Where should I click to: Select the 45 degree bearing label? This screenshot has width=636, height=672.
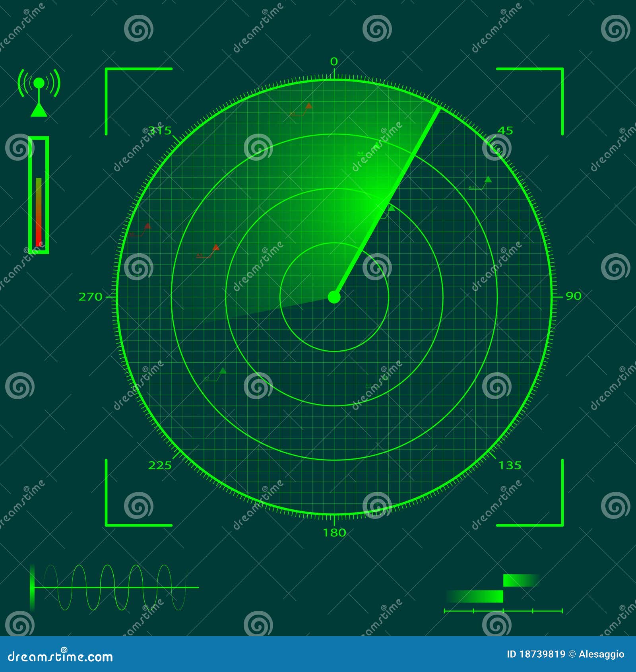[506, 130]
